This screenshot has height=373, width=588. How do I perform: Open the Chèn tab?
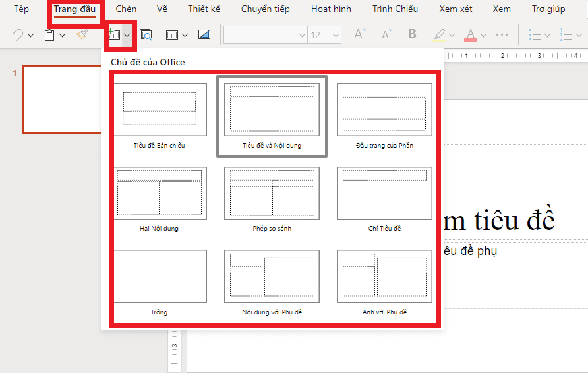126,9
